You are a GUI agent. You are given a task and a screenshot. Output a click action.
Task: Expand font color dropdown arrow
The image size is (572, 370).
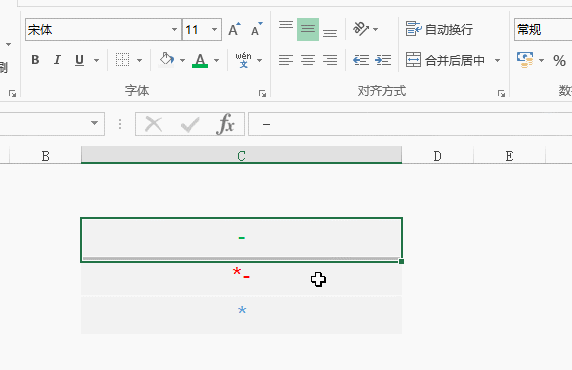(x=216, y=60)
